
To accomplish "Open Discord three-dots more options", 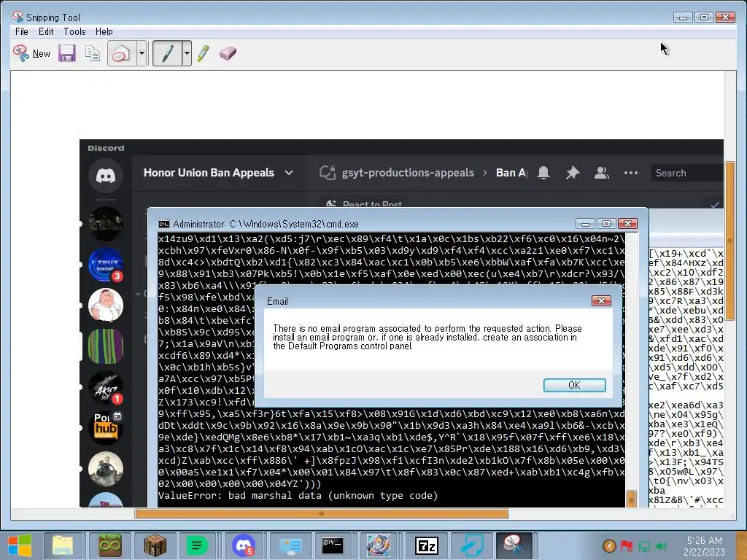I will 631,173.
